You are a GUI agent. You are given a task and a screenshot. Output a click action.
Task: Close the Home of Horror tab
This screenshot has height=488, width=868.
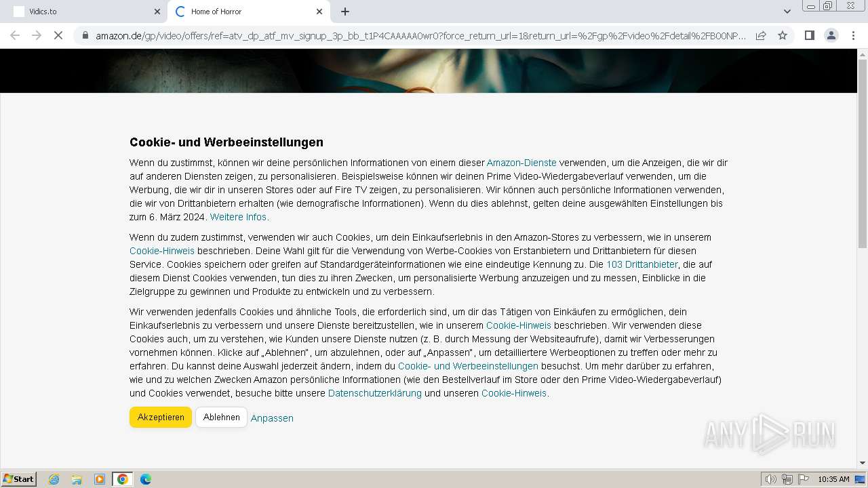click(x=319, y=12)
